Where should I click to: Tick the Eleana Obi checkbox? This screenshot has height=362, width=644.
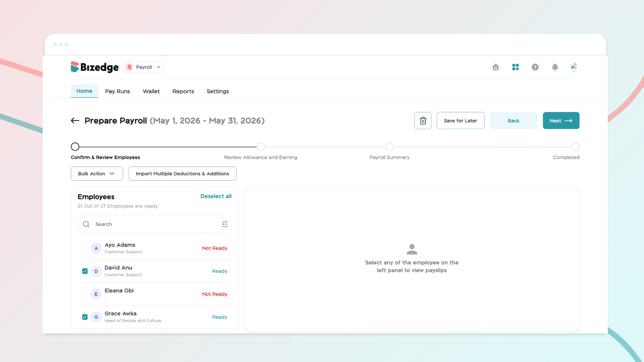click(x=85, y=294)
